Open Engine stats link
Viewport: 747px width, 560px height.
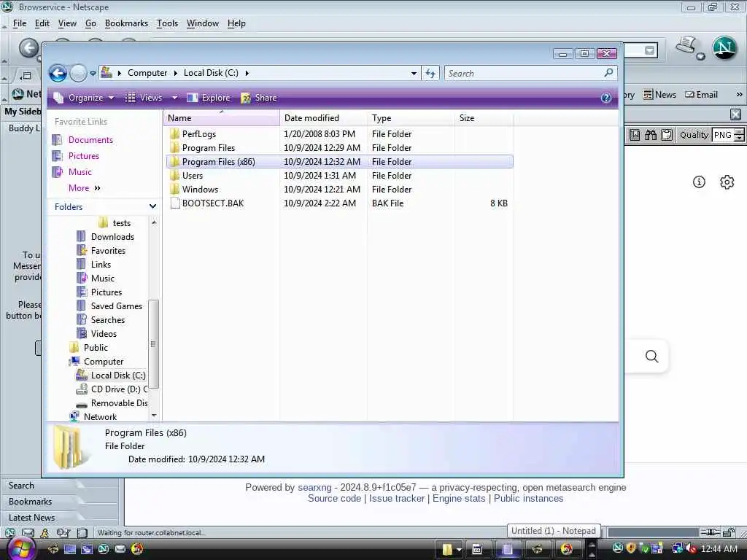point(459,499)
